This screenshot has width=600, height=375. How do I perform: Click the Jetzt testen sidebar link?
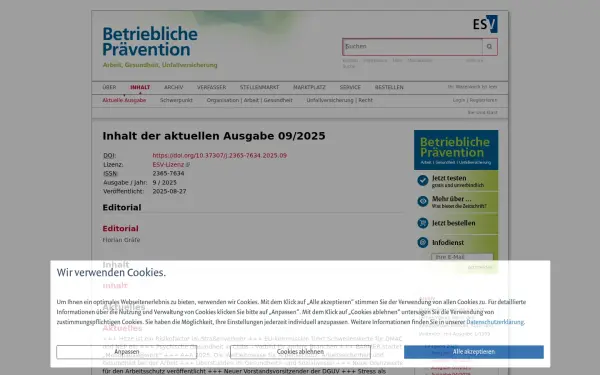[458, 181]
